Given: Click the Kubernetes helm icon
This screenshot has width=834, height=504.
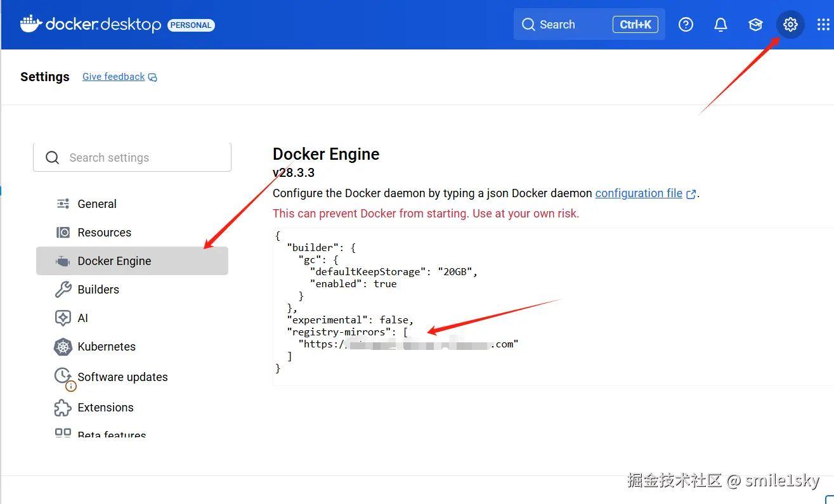Looking at the screenshot, I should (63, 347).
